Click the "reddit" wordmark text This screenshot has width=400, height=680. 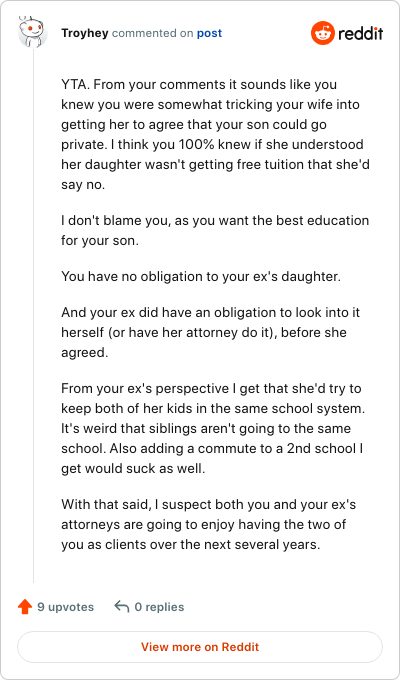point(361,33)
